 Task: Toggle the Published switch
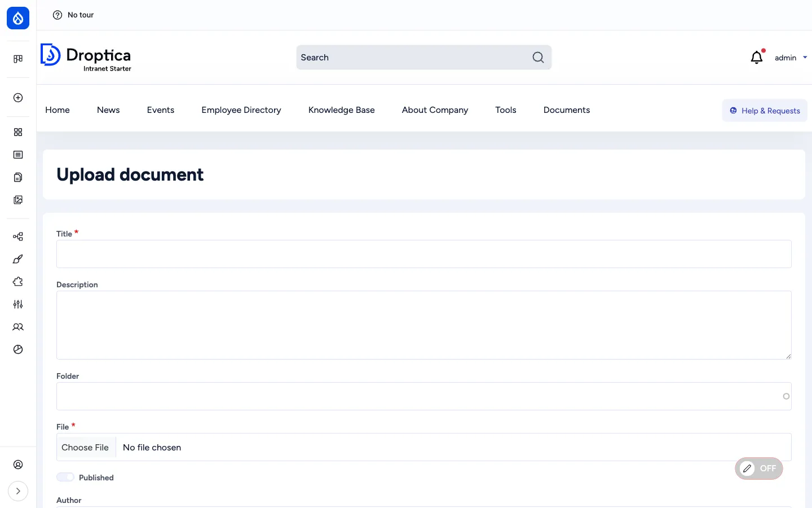point(65,478)
